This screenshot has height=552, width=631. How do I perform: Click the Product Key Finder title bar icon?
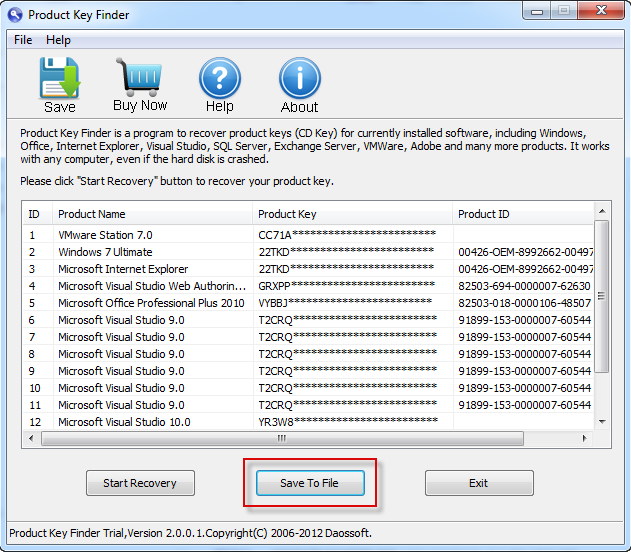click(x=16, y=15)
